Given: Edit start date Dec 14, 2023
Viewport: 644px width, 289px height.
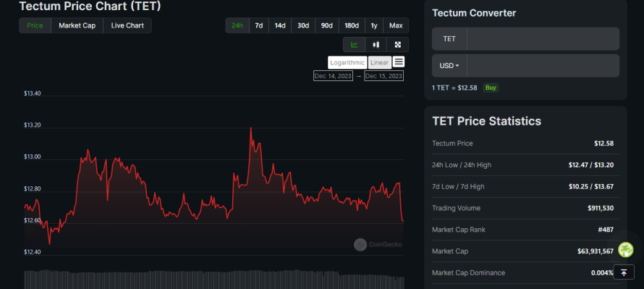Looking at the screenshot, I should 333,76.
